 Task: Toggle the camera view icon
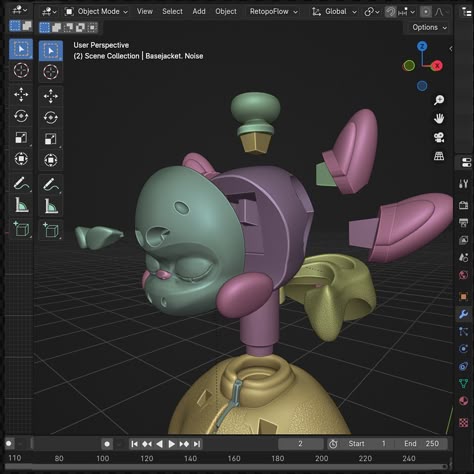[x=439, y=137]
